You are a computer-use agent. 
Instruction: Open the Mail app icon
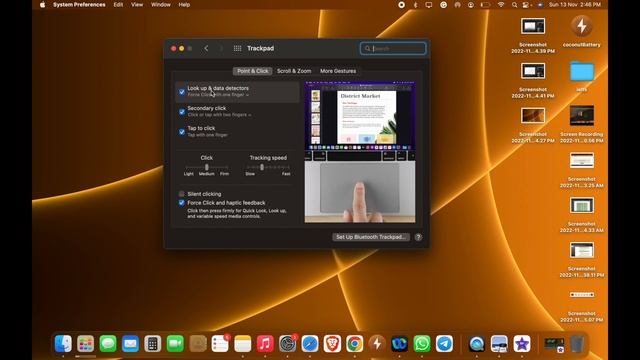pos(130,344)
